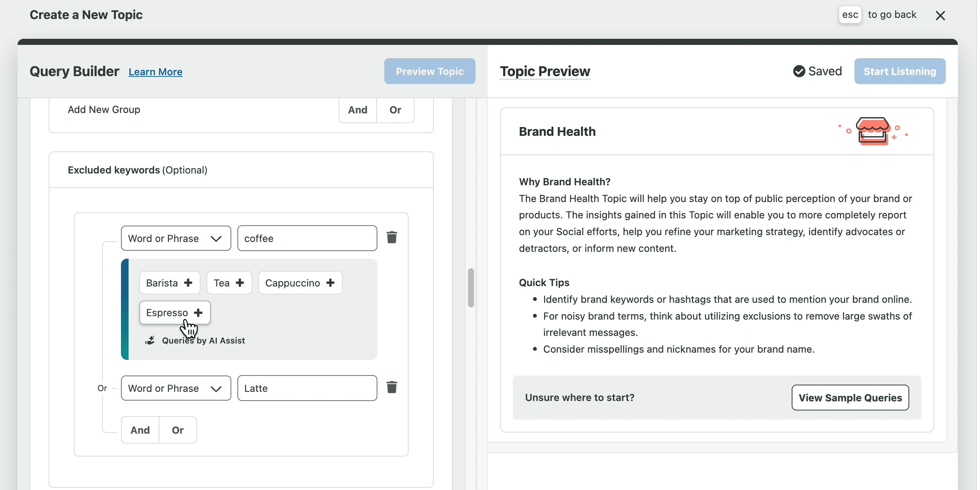This screenshot has height=490, width=980.
Task: Delete the Latte keyword row
Action: 391,387
